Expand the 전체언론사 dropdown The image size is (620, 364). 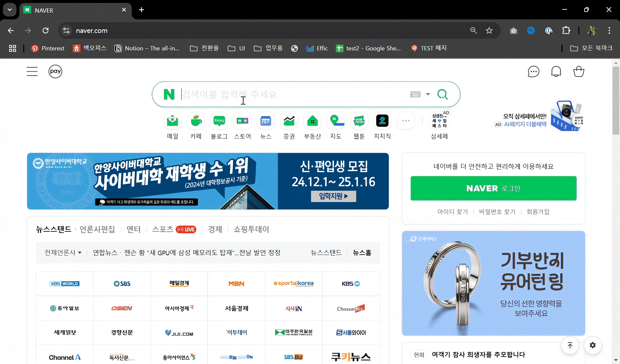(63, 252)
